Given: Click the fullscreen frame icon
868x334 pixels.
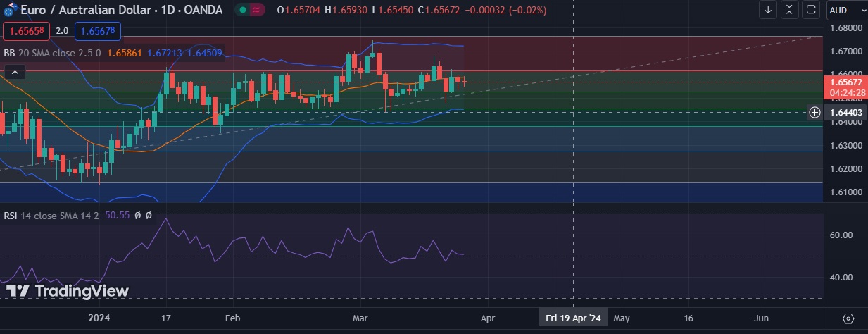Looking at the screenshot, I should click(x=811, y=10).
